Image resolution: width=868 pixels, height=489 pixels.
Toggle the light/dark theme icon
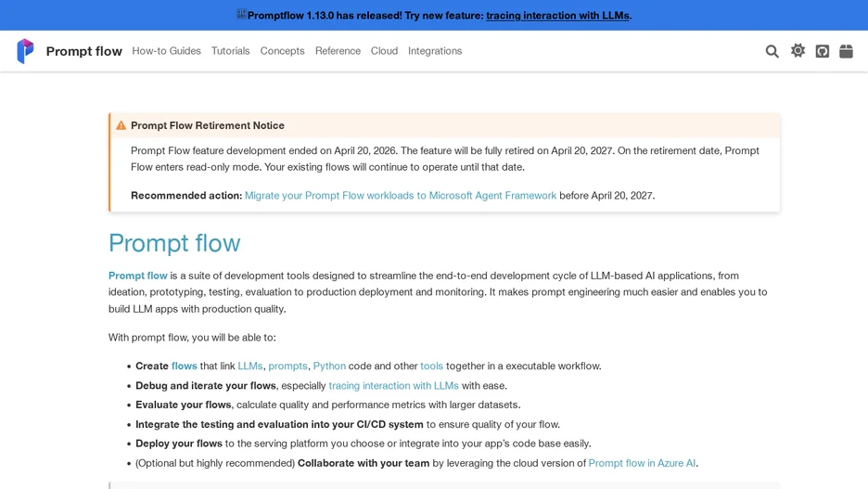coord(798,51)
